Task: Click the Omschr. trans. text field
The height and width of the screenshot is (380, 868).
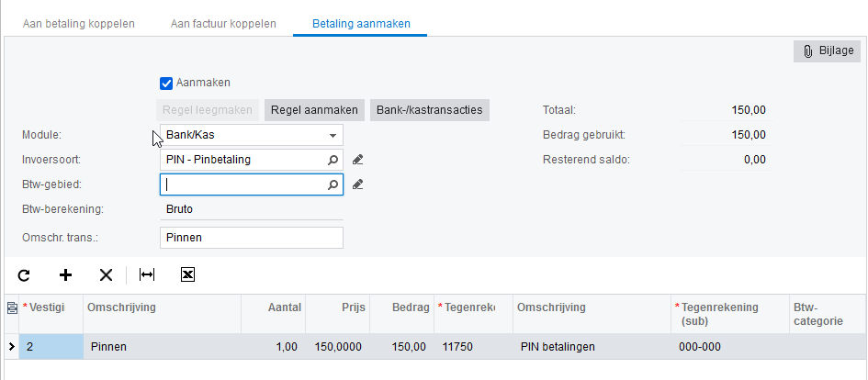Action: pos(251,238)
